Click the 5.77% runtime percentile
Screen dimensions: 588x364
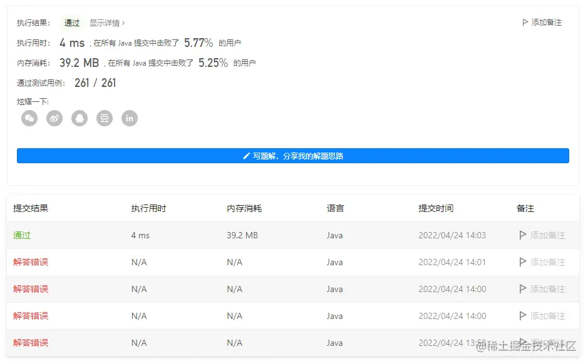pyautogui.click(x=199, y=43)
